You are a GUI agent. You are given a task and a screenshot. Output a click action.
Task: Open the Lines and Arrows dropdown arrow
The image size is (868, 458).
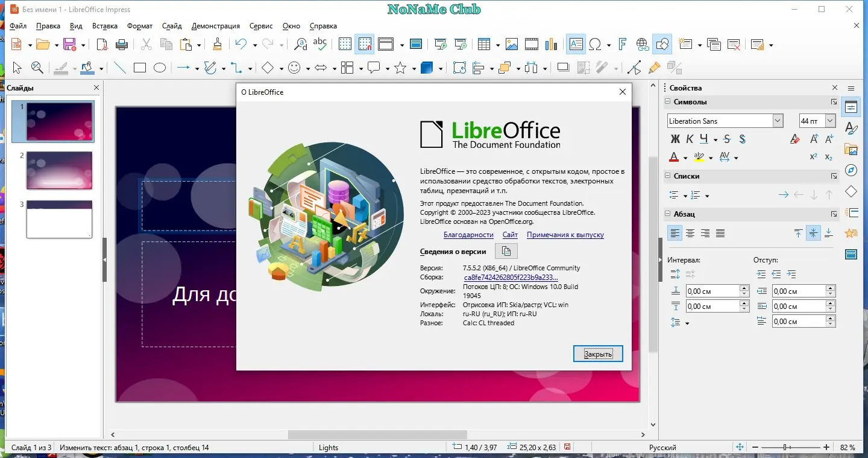point(196,69)
